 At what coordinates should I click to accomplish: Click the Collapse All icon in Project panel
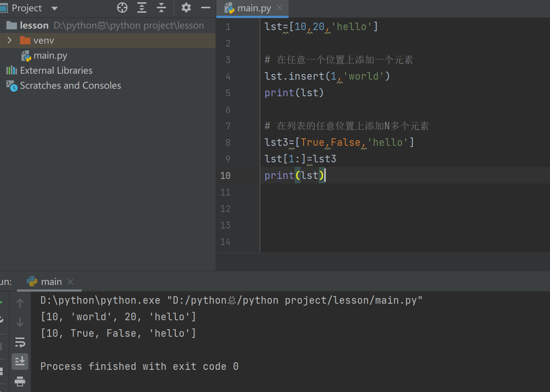pos(161,8)
